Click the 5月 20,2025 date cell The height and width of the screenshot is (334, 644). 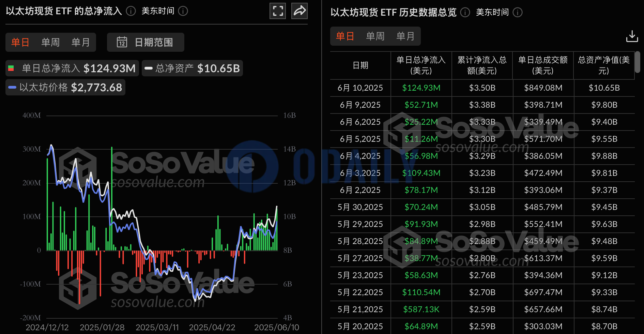coord(360,327)
